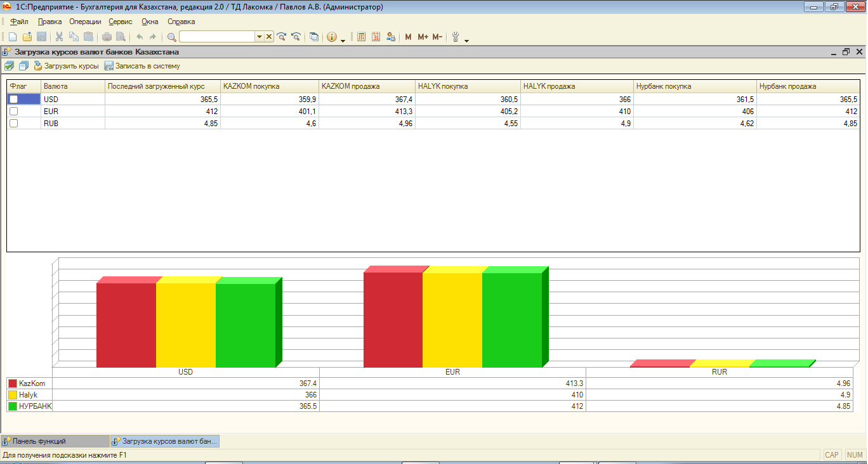Open the Calculator icon
The height and width of the screenshot is (464, 868).
click(361, 37)
